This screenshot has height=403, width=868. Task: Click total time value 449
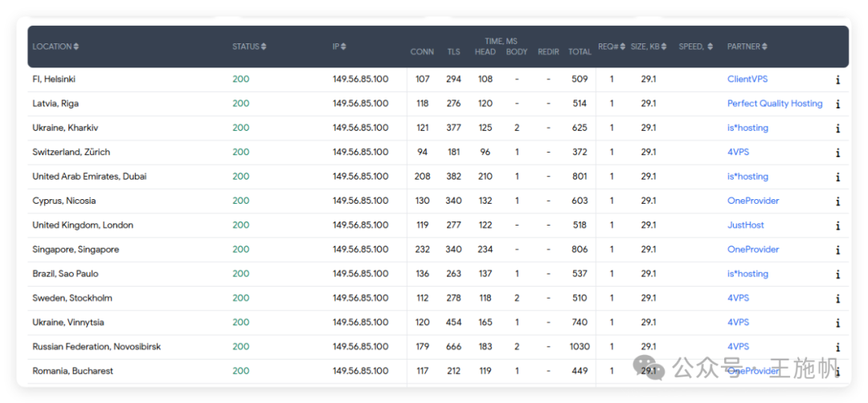click(x=579, y=371)
